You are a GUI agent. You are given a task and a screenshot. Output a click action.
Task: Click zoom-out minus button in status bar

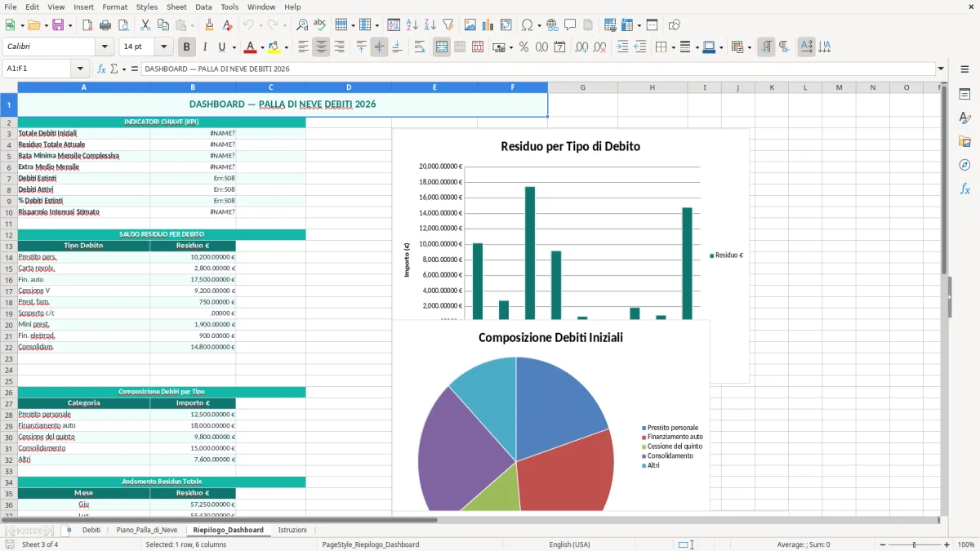(x=883, y=544)
